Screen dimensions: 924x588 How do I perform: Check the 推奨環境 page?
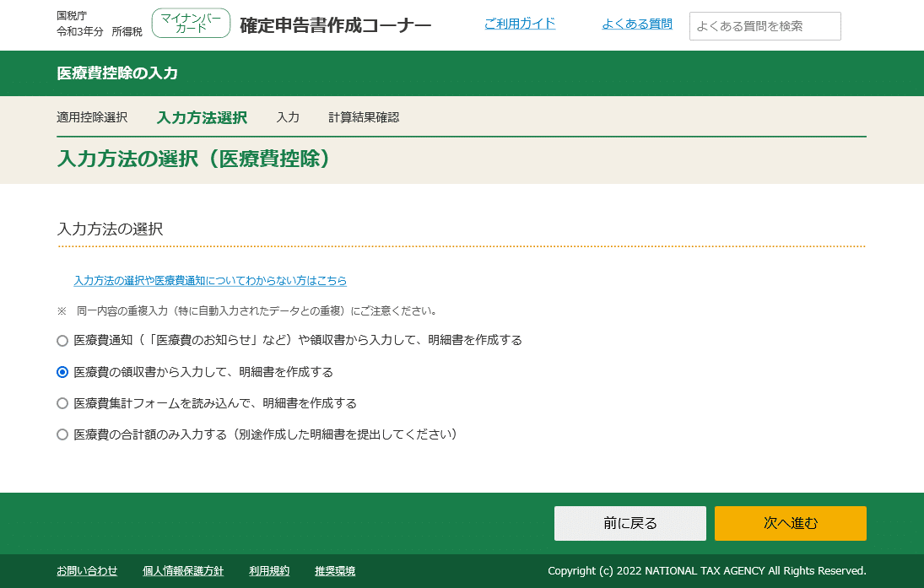[334, 570]
